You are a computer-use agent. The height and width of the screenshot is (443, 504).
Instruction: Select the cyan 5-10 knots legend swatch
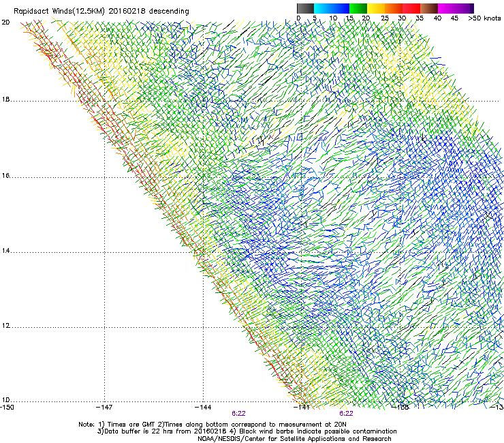coord(323,8)
